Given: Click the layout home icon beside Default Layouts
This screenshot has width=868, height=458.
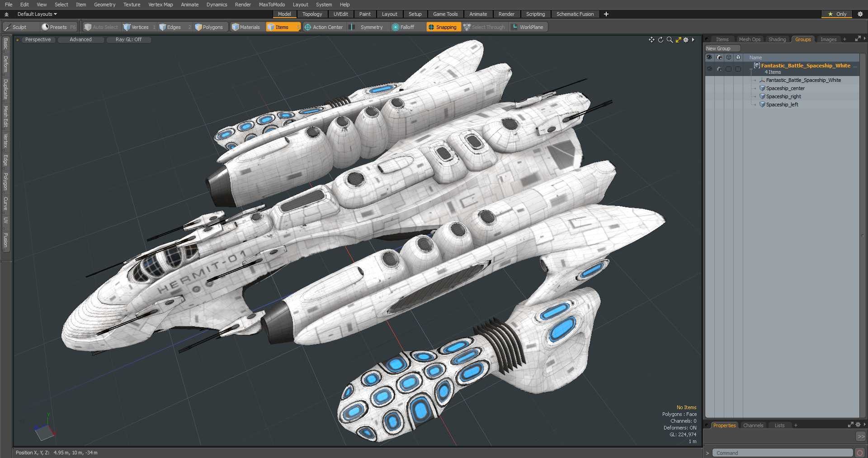Looking at the screenshot, I should (6, 14).
